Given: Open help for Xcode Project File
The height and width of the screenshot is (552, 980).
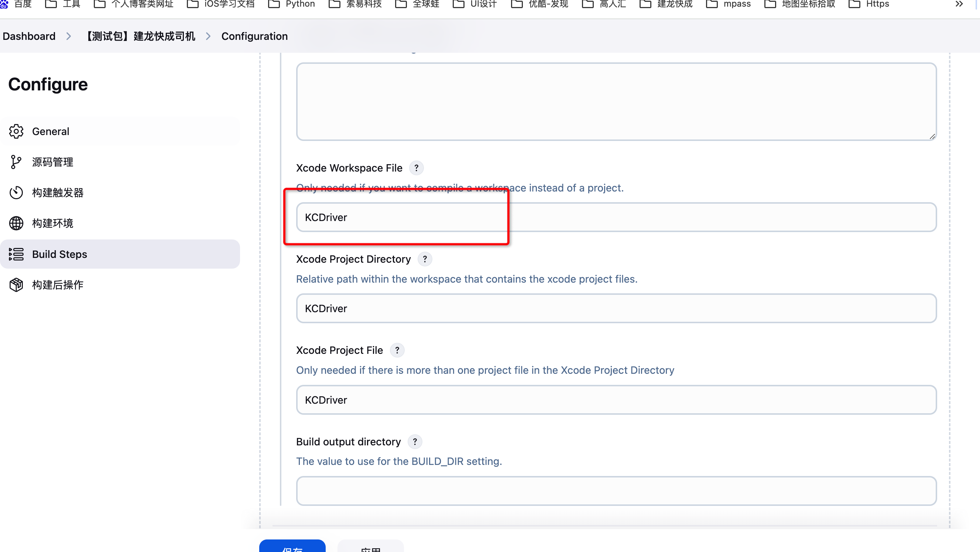Looking at the screenshot, I should coord(397,350).
